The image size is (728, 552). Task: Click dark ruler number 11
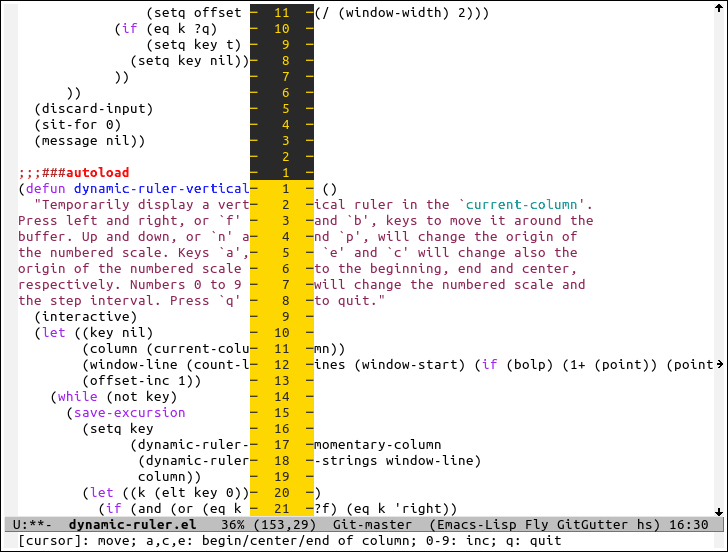pos(282,13)
